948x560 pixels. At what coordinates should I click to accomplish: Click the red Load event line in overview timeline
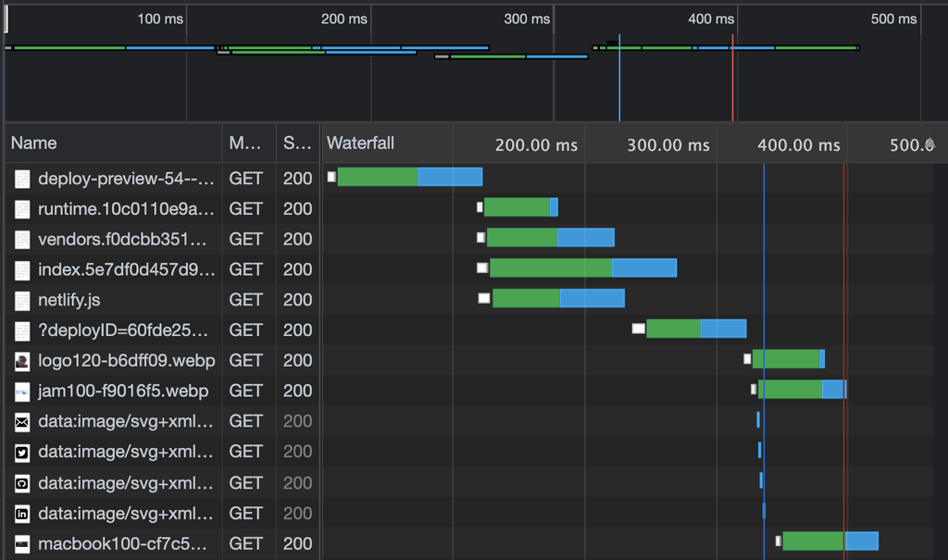(733, 78)
